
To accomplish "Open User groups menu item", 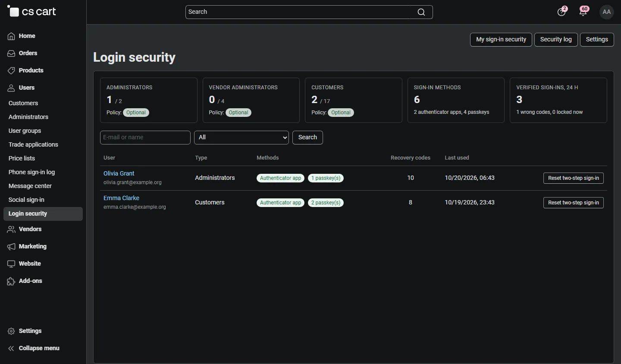I will pyautogui.click(x=25, y=131).
